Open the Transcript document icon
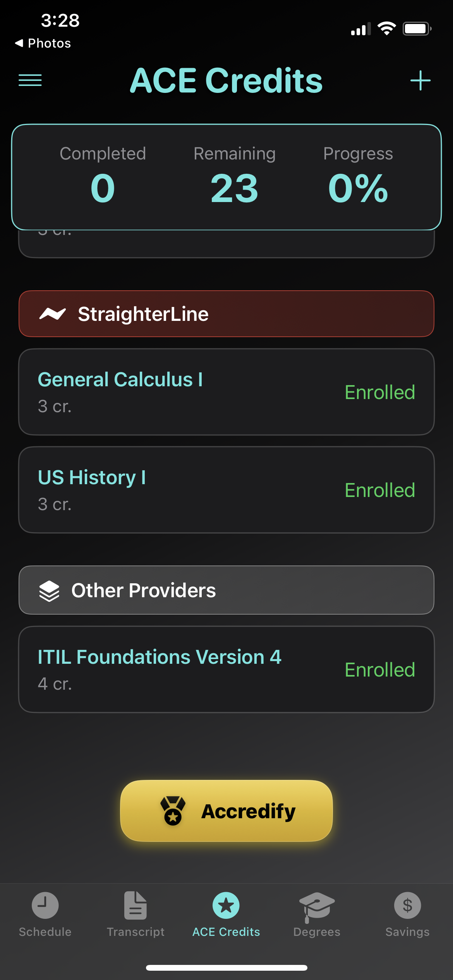453x980 pixels. click(x=136, y=905)
